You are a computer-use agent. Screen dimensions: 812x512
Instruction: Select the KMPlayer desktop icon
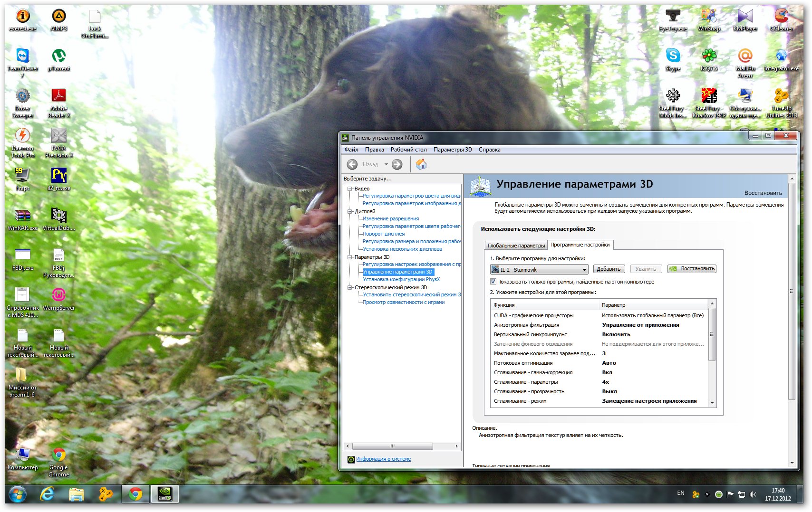(x=745, y=20)
